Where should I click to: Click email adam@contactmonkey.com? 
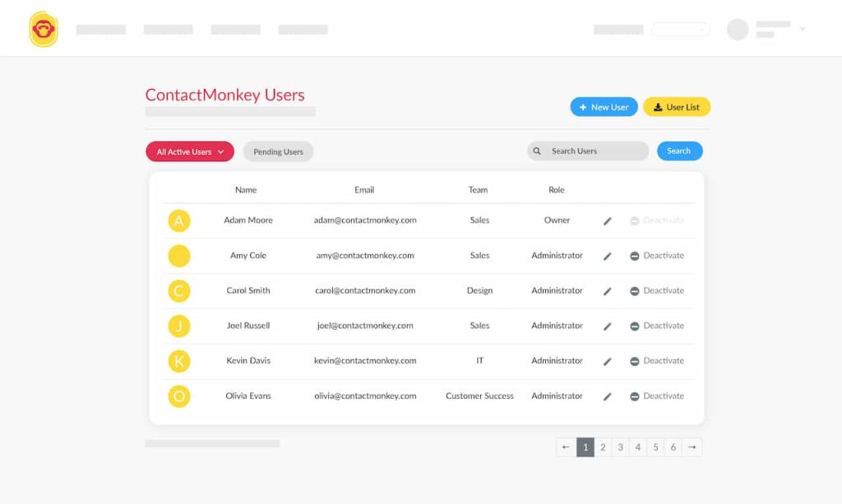pyautogui.click(x=365, y=220)
